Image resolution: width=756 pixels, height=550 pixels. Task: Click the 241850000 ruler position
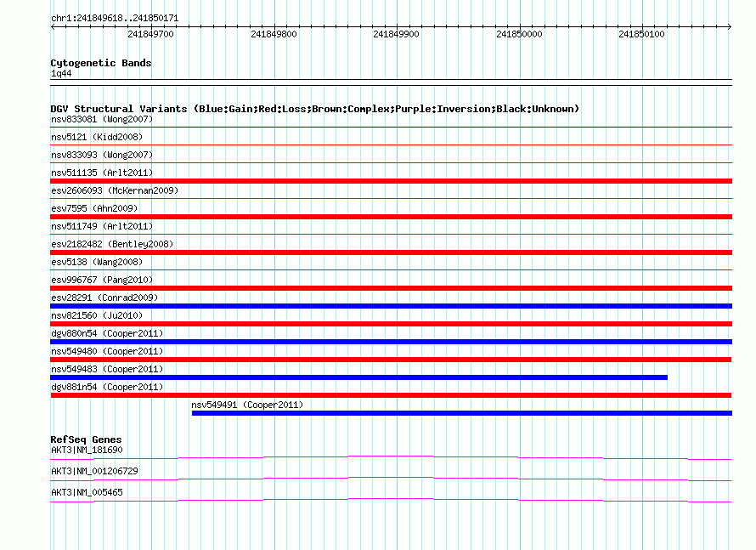pyautogui.click(x=519, y=34)
